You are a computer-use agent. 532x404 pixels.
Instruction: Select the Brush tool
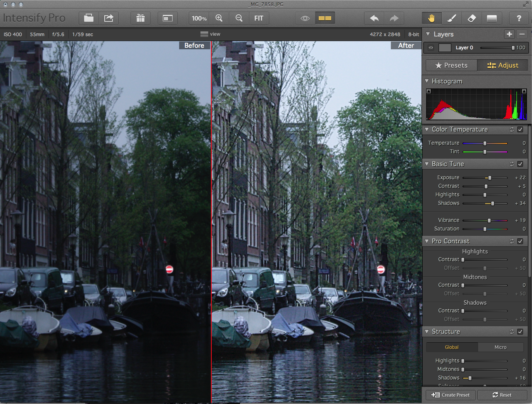451,18
